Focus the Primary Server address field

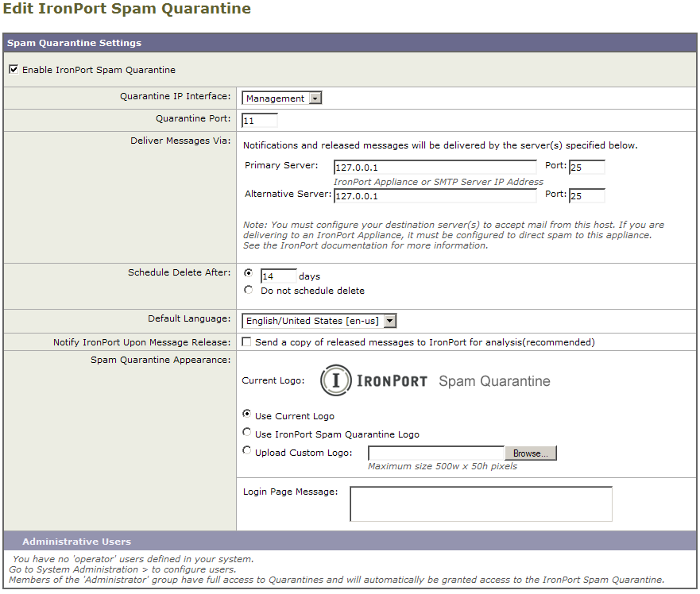pyautogui.click(x=435, y=168)
